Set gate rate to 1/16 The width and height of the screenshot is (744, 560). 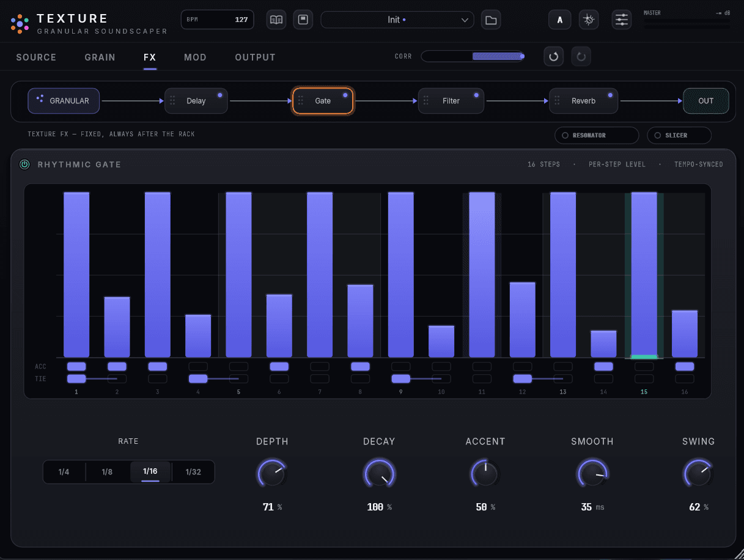(150, 472)
